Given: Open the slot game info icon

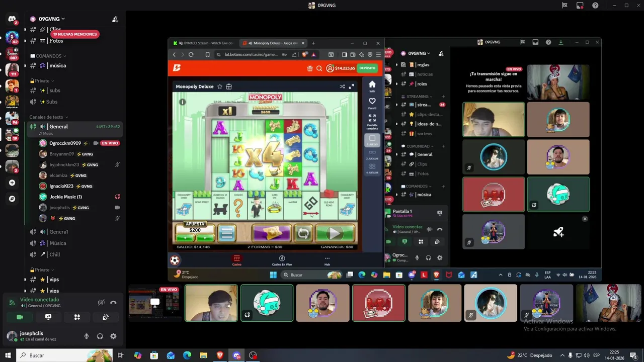Looking at the screenshot, I should pos(182,102).
